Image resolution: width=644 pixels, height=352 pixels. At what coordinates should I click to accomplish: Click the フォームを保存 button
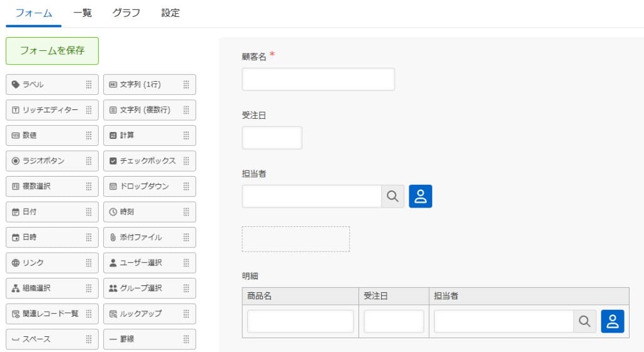52,51
